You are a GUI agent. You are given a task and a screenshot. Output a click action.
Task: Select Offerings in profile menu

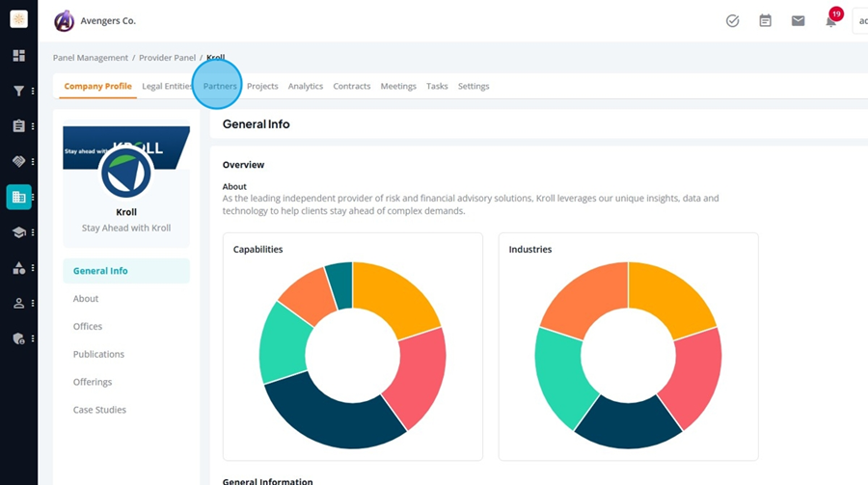tap(93, 382)
